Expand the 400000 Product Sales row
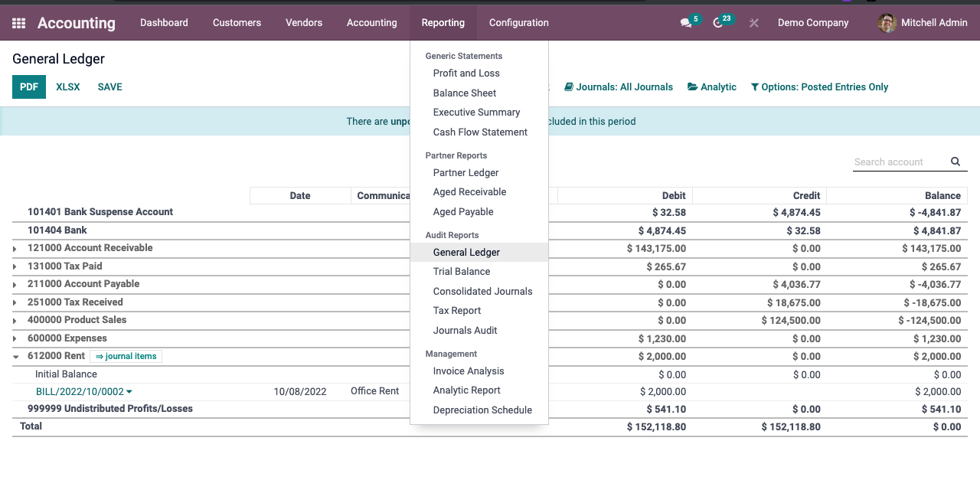Screen dimensions: 980x490 coord(15,321)
